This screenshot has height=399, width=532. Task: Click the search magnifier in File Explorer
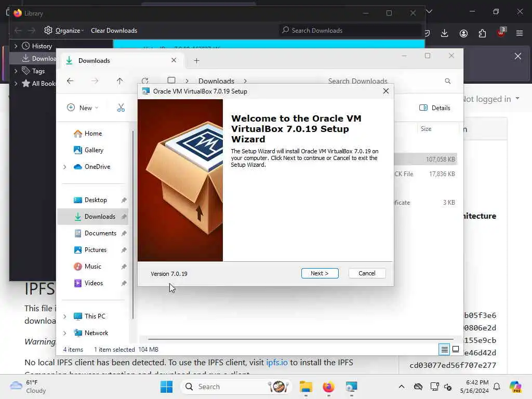click(x=447, y=81)
